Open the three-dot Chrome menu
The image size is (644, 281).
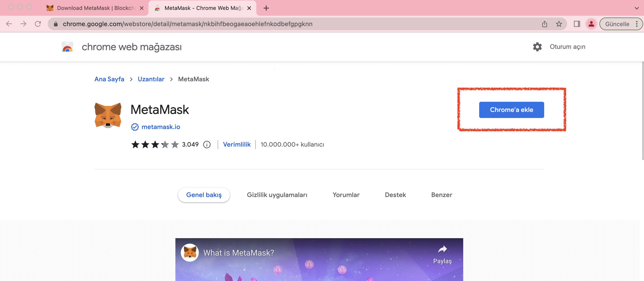click(x=637, y=24)
